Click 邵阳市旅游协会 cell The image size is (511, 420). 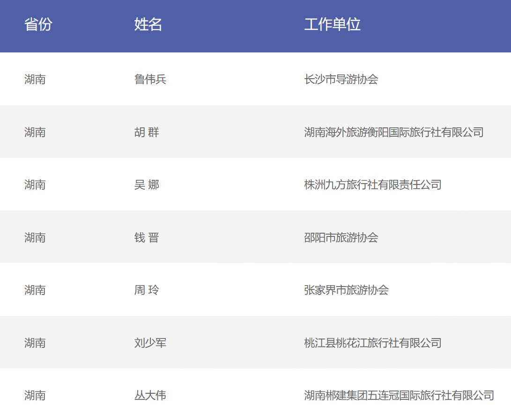tap(341, 237)
